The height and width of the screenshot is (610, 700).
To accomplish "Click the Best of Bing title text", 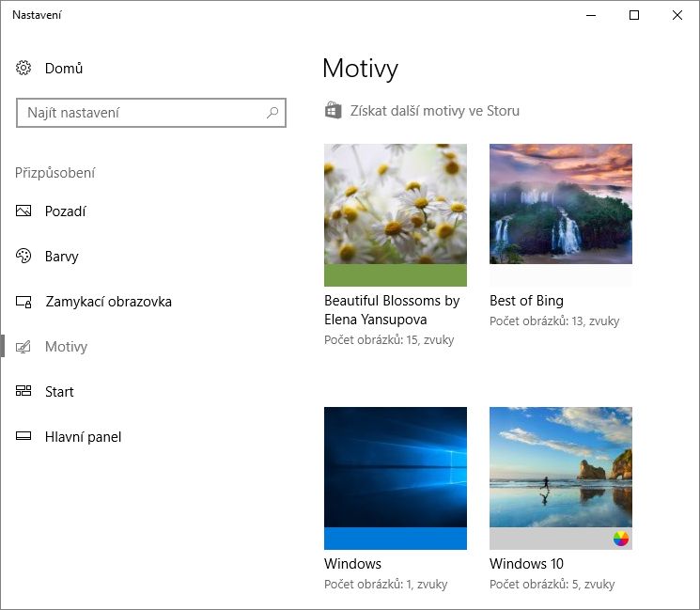I will coord(526,301).
